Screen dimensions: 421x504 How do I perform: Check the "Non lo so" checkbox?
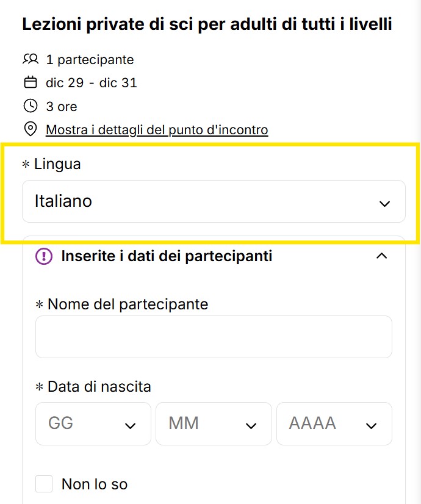tap(44, 484)
